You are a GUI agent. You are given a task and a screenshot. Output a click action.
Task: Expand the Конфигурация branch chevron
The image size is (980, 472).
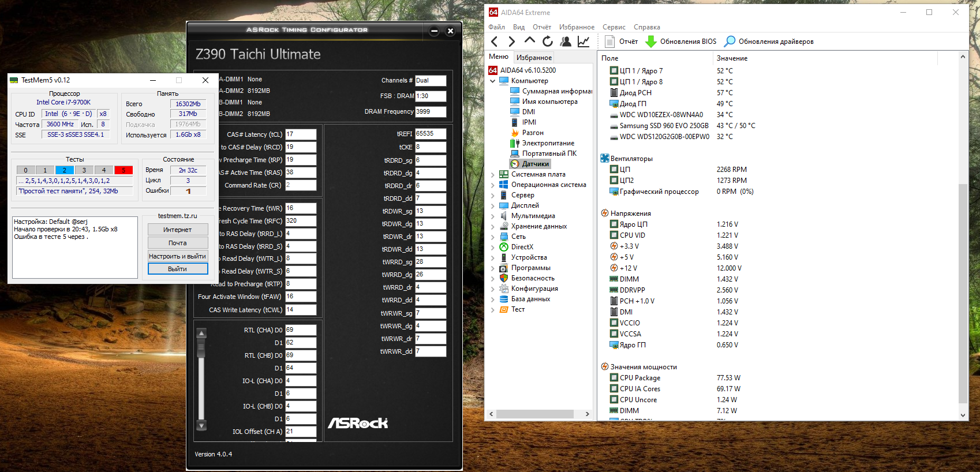coord(492,289)
